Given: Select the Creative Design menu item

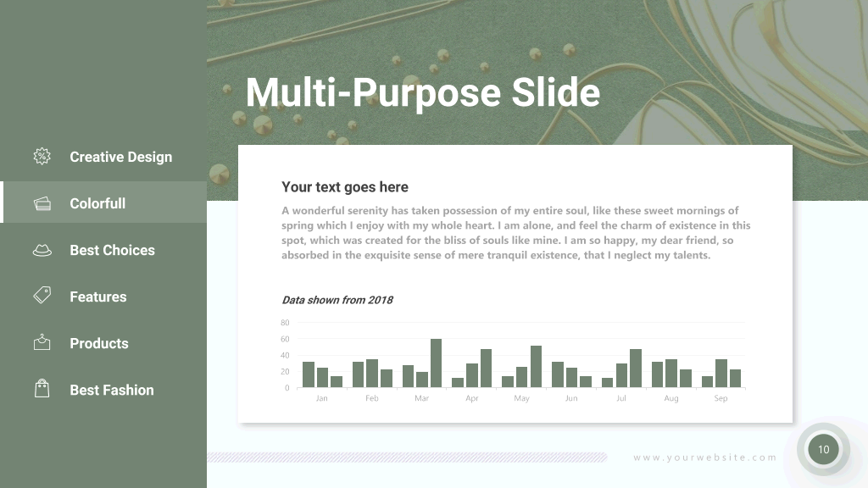Looking at the screenshot, I should click(103, 157).
